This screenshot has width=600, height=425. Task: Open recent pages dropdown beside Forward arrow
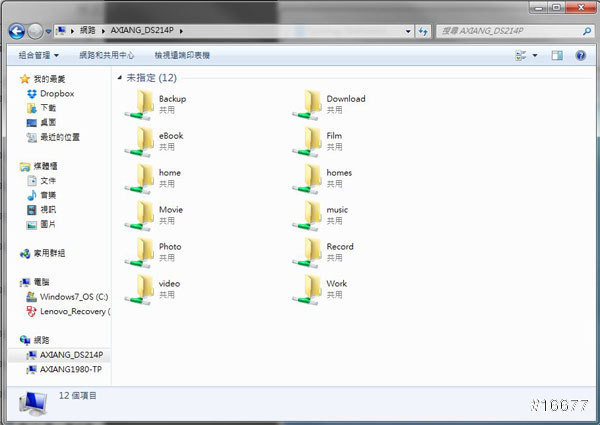(x=48, y=31)
